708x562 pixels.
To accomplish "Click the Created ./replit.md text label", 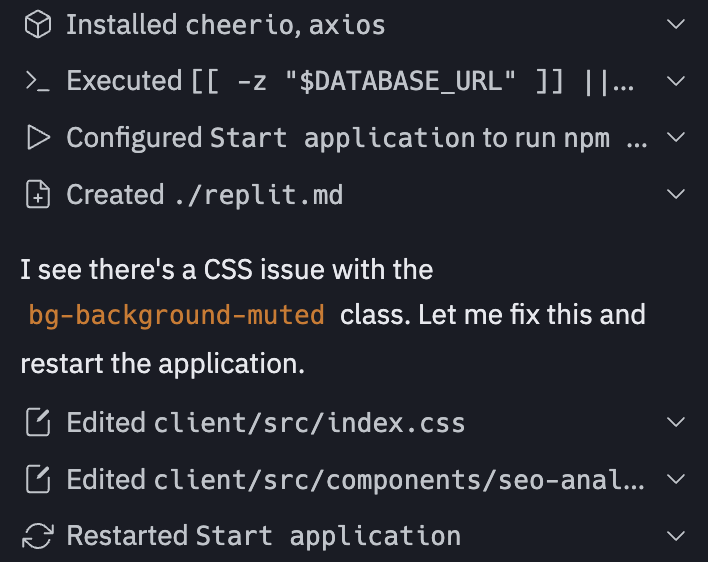I will click(204, 194).
